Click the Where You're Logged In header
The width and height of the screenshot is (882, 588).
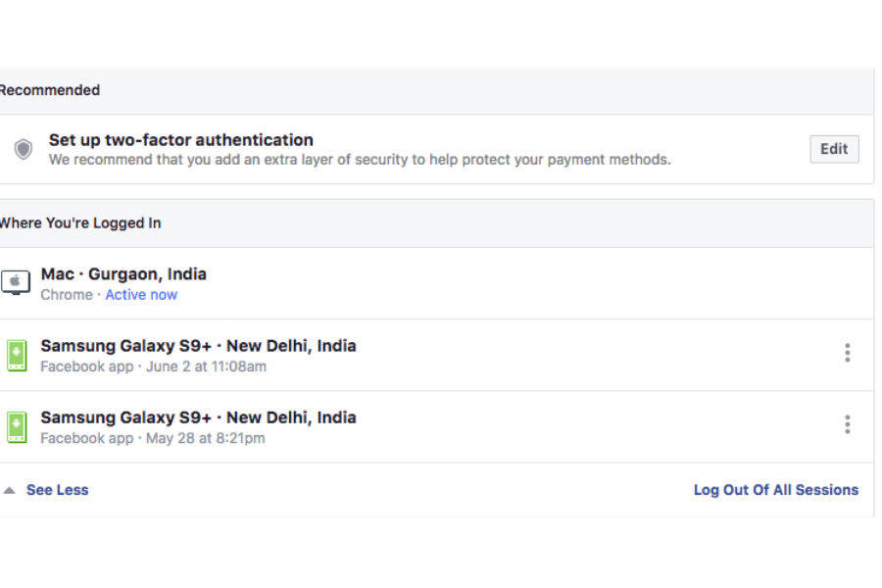pyautogui.click(x=79, y=223)
